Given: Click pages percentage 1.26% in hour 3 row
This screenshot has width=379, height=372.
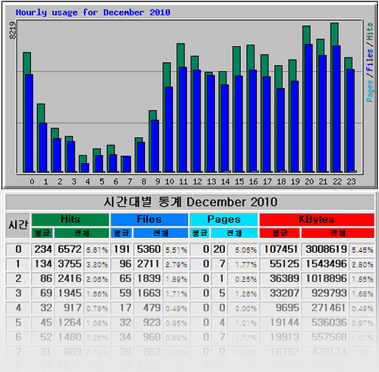Looking at the screenshot, I should coord(245,294).
